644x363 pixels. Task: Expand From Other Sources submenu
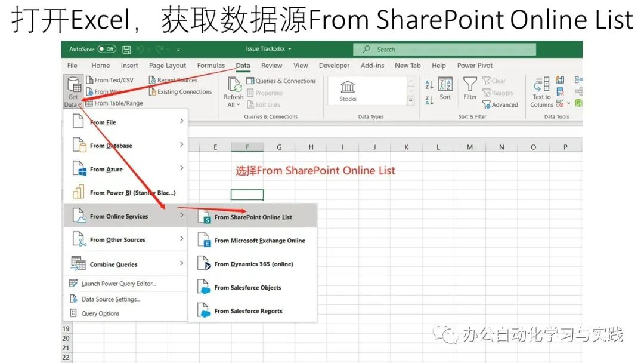tap(126, 239)
